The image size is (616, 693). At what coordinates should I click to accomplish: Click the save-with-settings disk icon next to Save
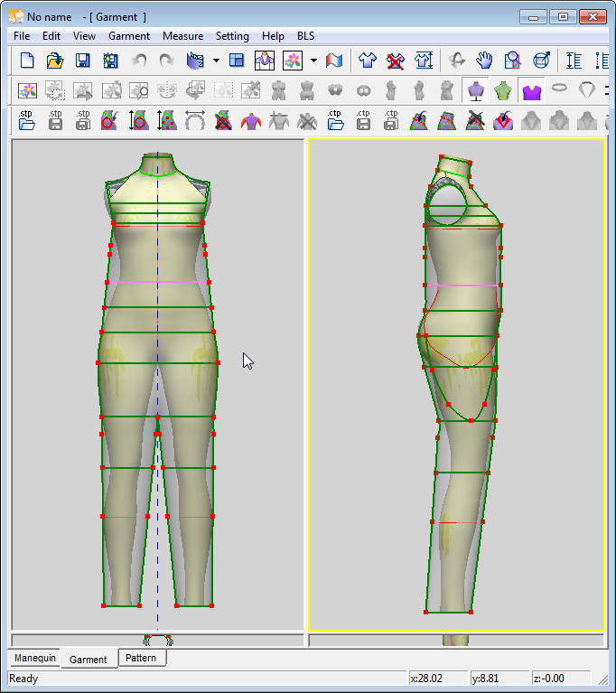coord(110,61)
